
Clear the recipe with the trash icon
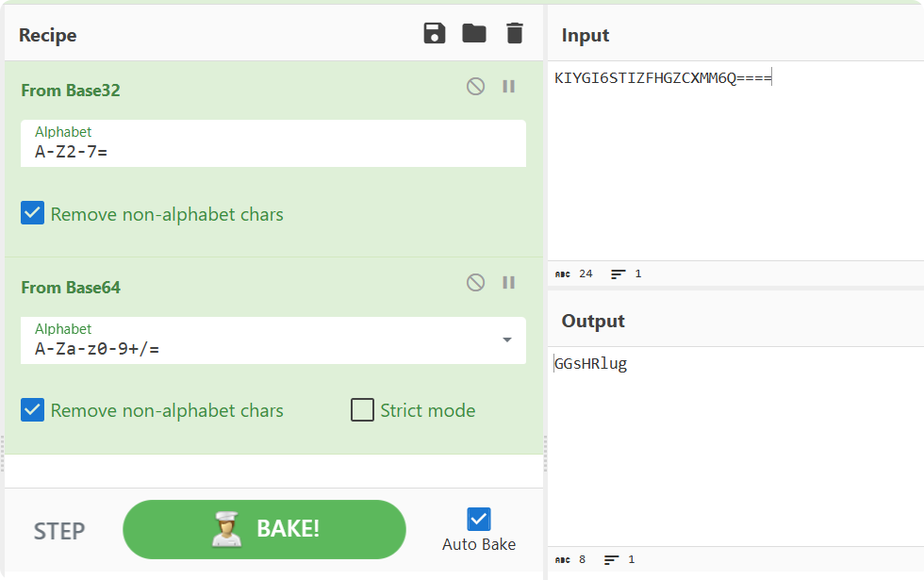coord(515,32)
